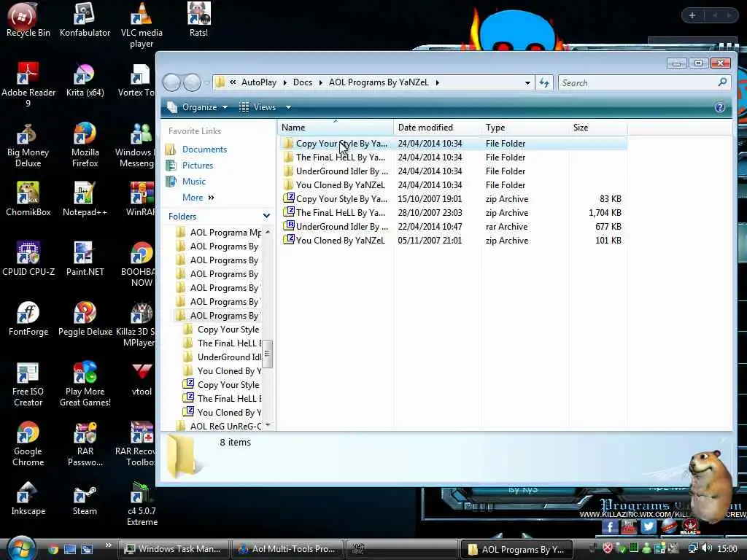Open Documents favorite link
Screen dimensions: 747x560
click(204, 149)
